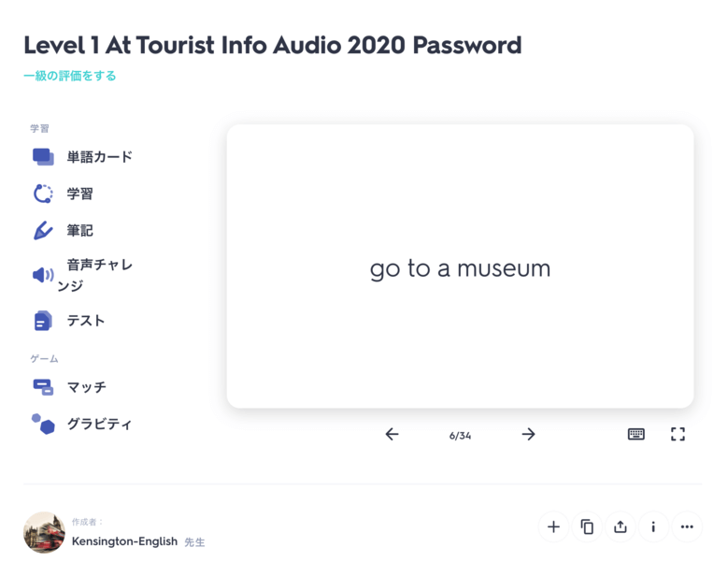
Task: Click the plus icon to add set
Action: pyautogui.click(x=553, y=526)
